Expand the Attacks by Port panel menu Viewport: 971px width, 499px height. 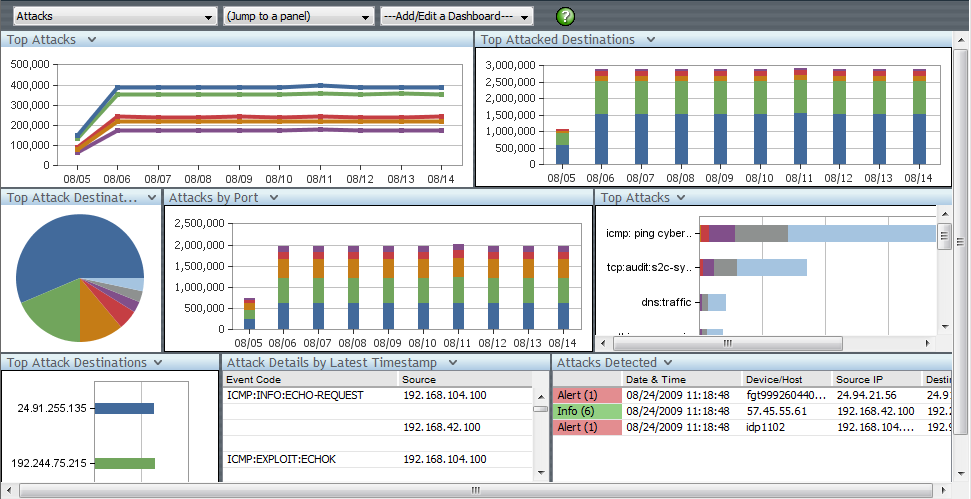[274, 198]
